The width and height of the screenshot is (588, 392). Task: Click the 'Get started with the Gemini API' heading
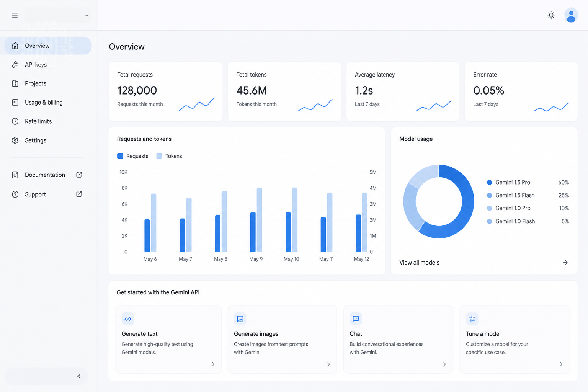(158, 292)
